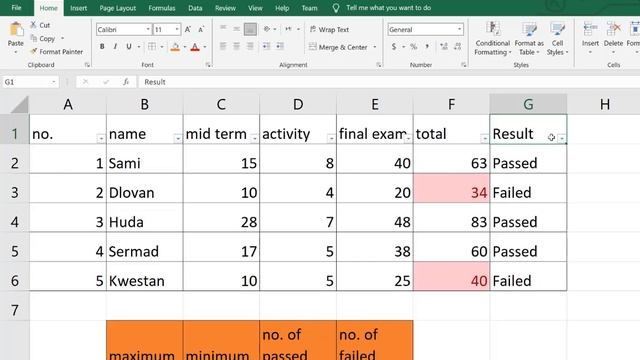Expand the Merge & Center options arrow
Image resolution: width=640 pixels, height=360 pixels.
[375, 47]
